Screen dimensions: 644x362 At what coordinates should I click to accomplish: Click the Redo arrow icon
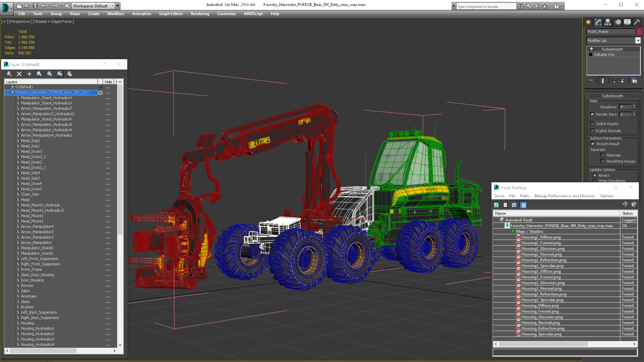click(55, 6)
